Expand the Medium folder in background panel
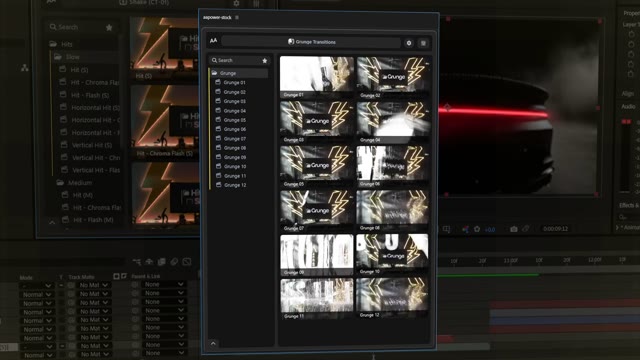 pyautogui.click(x=74, y=183)
